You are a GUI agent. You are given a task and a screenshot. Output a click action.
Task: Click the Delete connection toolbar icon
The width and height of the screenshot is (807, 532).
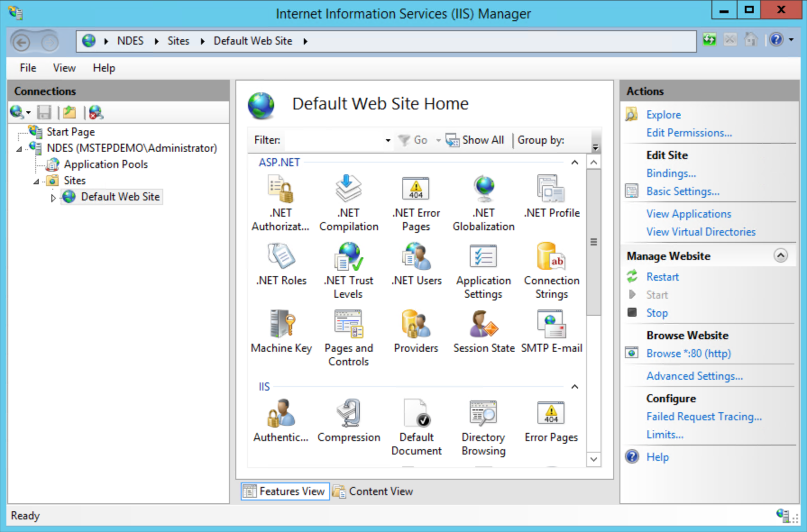[96, 112]
